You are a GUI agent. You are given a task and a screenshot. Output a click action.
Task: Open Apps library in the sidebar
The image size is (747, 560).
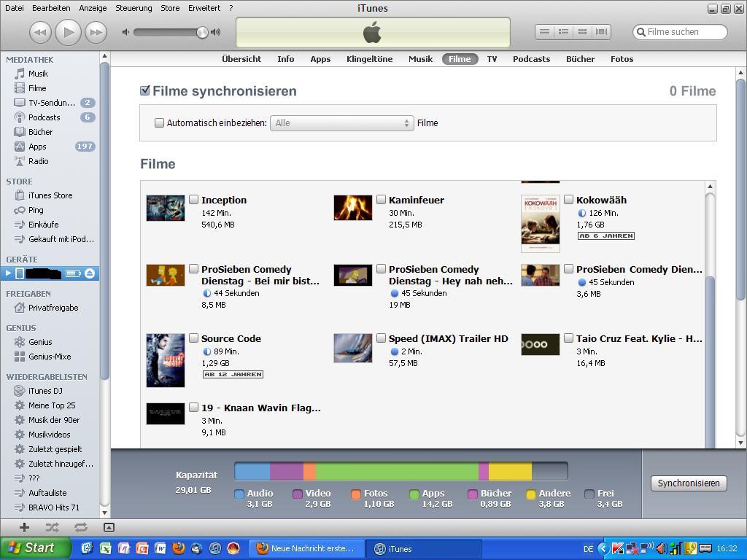coord(37,147)
